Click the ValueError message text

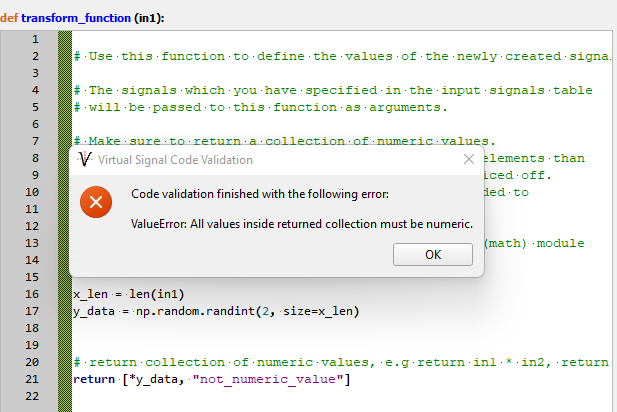pos(301,224)
